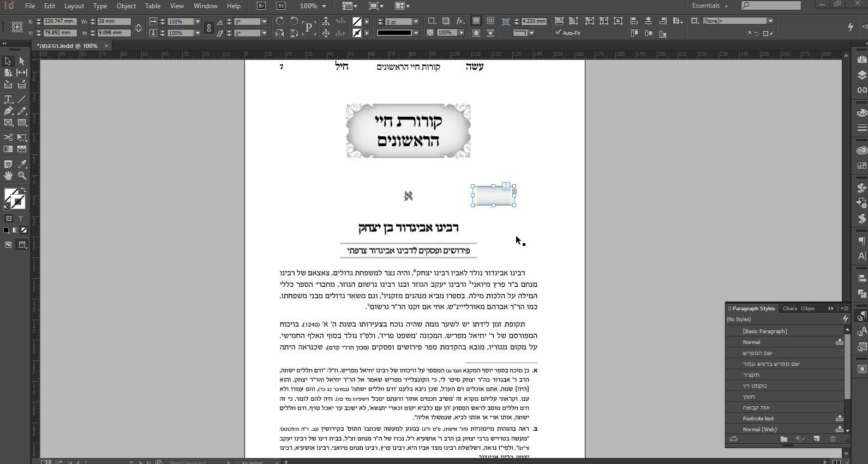Screen dimensions: 868x464
Task: Toggle constrain width and height proportions
Action: pyautogui.click(x=139, y=27)
